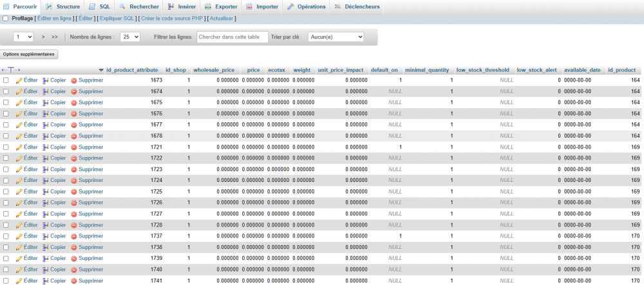This screenshot has width=644, height=285.
Task: Open the Nombre de lignes dropdown
Action: [129, 37]
